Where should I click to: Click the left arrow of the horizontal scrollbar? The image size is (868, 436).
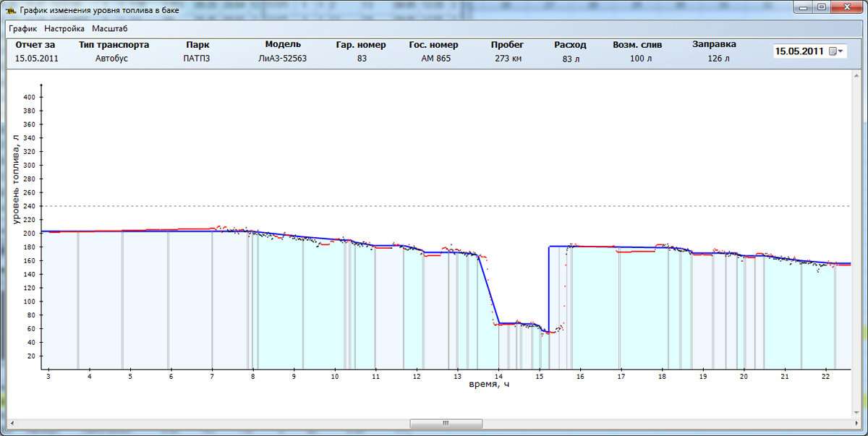coord(12,424)
